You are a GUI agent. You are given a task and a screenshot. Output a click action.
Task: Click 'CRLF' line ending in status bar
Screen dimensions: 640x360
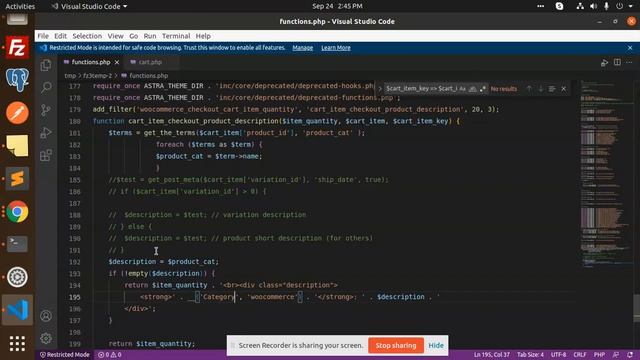click(x=580, y=355)
